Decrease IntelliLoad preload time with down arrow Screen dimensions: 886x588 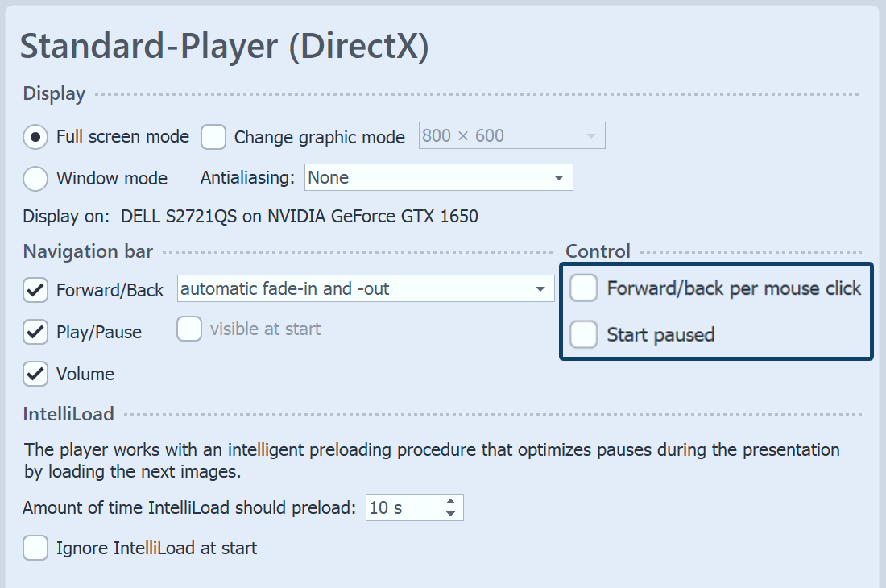coord(451,514)
